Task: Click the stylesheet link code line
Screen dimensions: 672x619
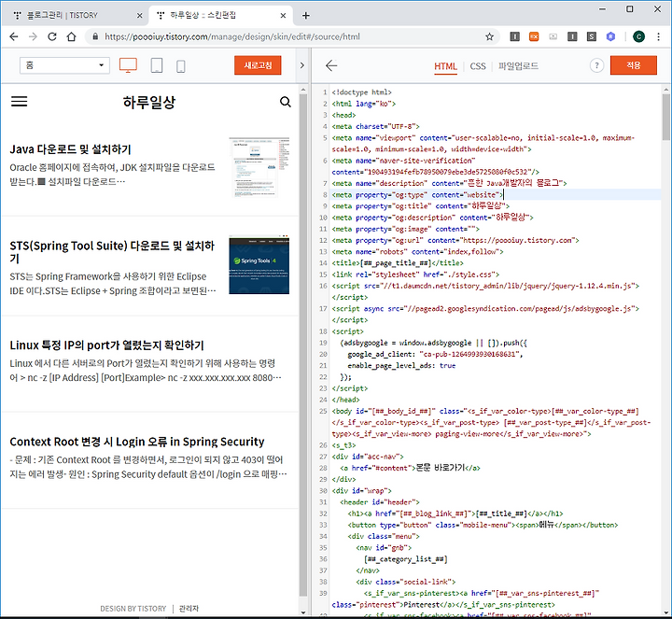Action: pos(415,274)
